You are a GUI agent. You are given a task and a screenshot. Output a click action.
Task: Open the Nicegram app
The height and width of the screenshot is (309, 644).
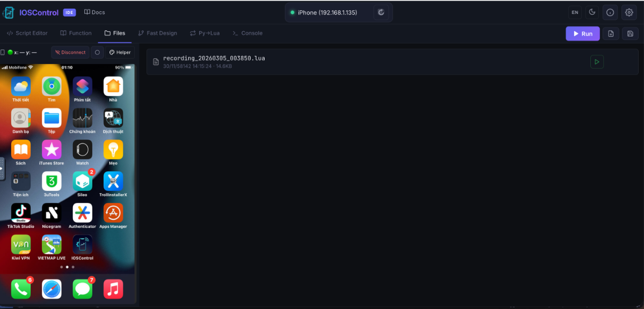pyautogui.click(x=52, y=213)
